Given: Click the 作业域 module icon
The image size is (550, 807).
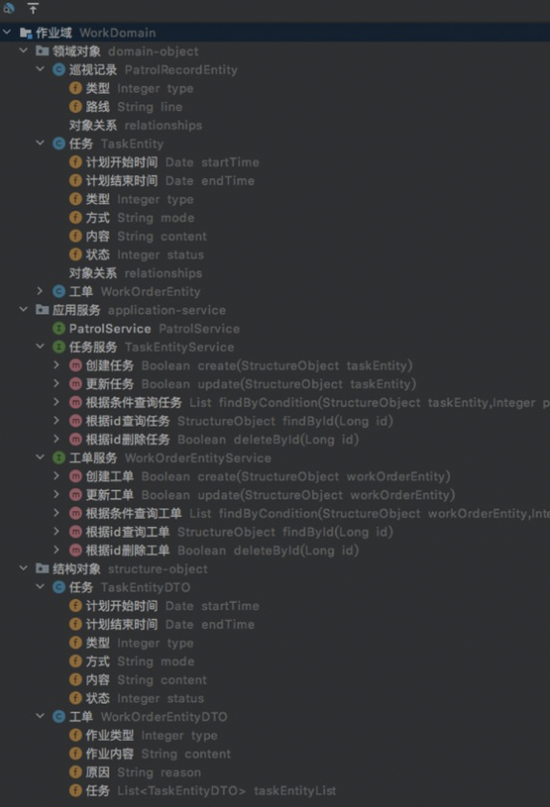Looking at the screenshot, I should 26,33.
